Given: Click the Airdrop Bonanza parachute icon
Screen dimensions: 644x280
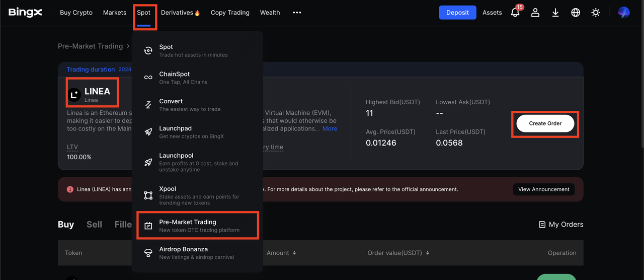Looking at the screenshot, I should click(x=148, y=253).
